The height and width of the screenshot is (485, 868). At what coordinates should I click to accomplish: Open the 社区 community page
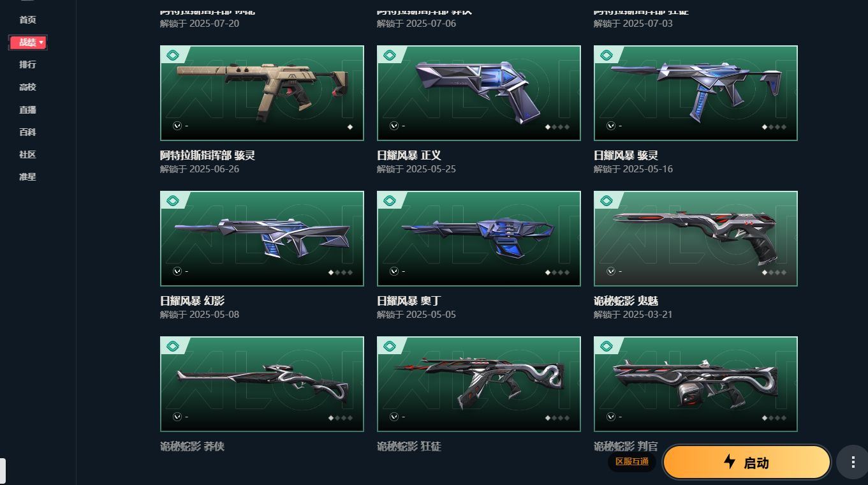click(27, 154)
